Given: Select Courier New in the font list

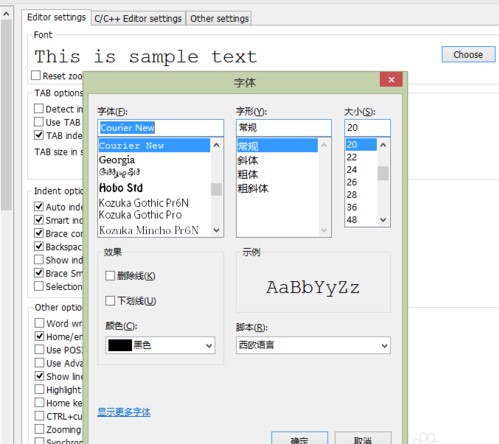Looking at the screenshot, I should [x=154, y=146].
